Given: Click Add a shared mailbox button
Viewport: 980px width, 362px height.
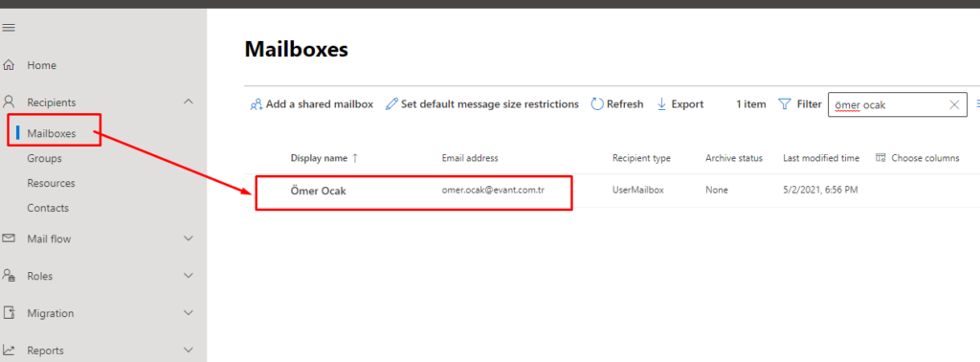Looking at the screenshot, I should (311, 104).
